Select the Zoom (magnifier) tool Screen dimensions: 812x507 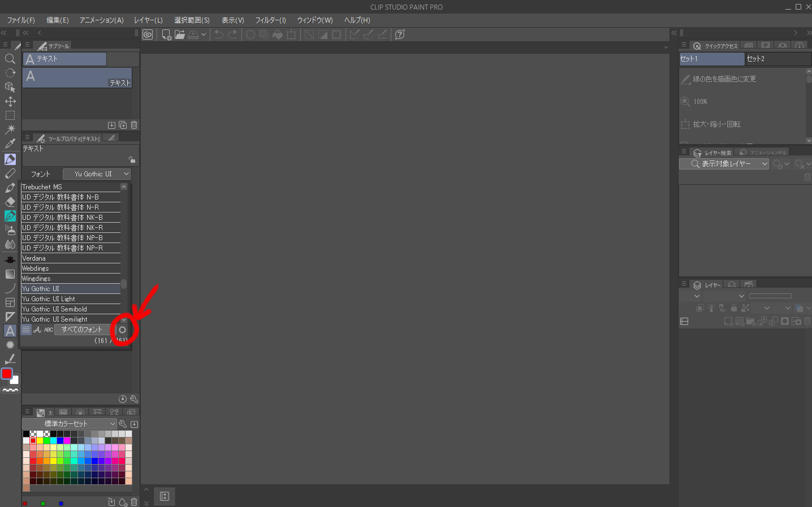point(10,59)
